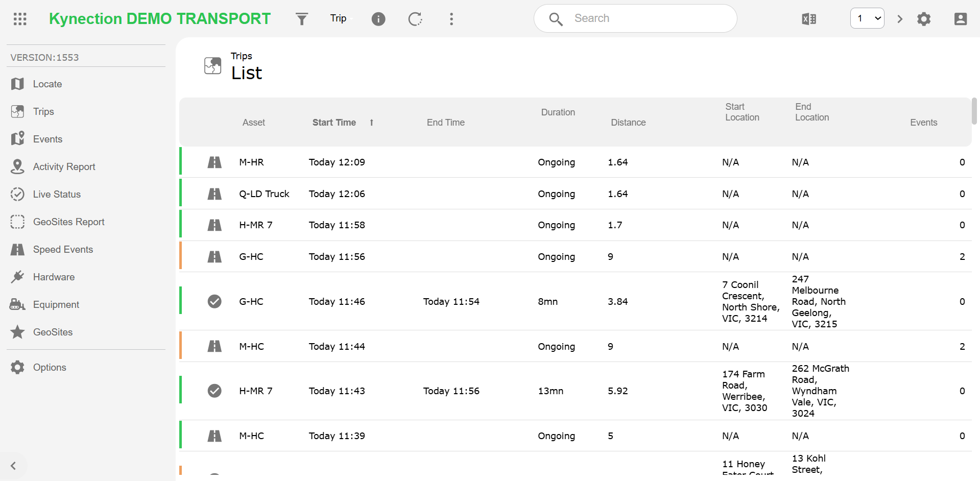Click the road icon on Q-LD Truck row
980x481 pixels.
point(214,194)
